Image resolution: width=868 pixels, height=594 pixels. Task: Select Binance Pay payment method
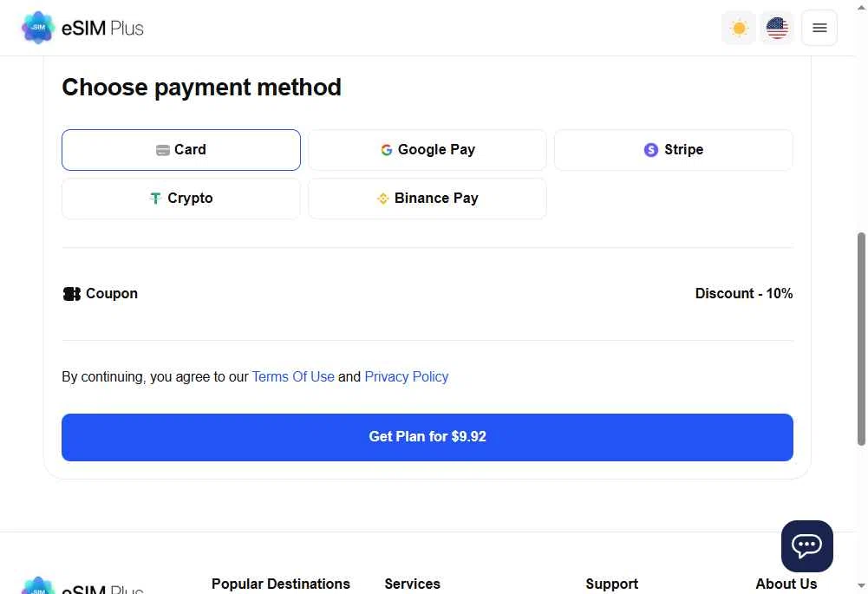[427, 199]
